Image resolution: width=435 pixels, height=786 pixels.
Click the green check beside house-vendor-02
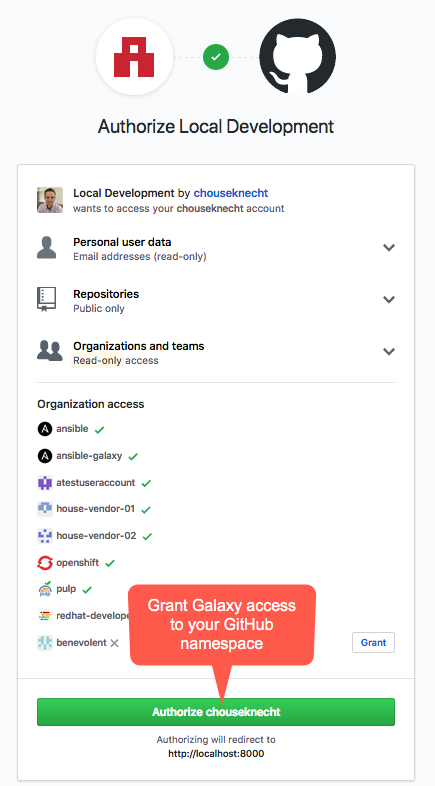pos(147,536)
